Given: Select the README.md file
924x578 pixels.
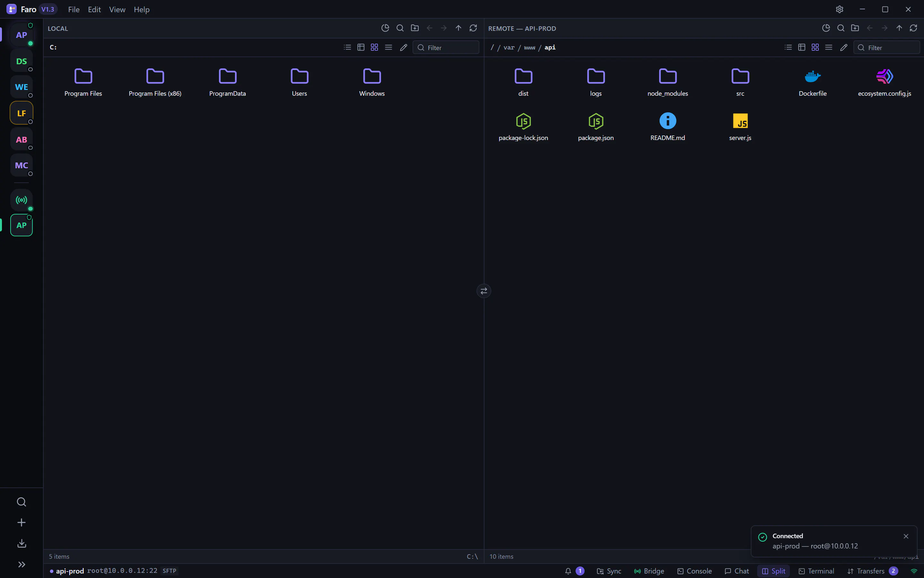Looking at the screenshot, I should pos(668,127).
